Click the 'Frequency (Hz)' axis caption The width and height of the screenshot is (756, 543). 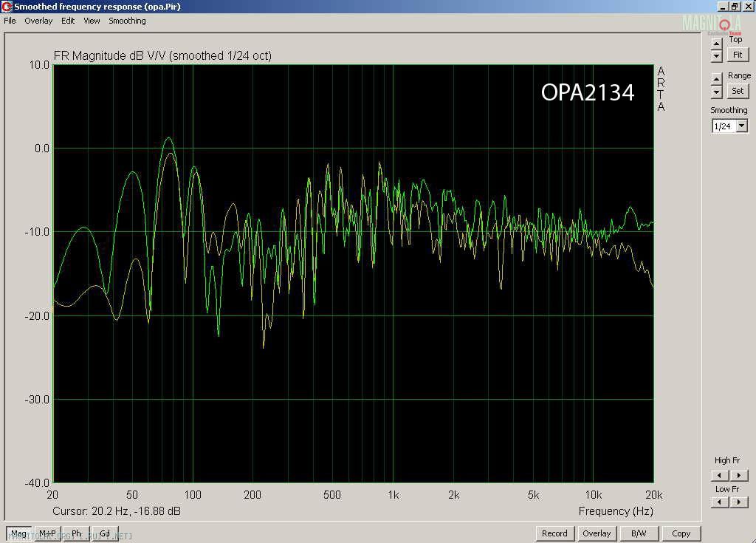click(616, 511)
